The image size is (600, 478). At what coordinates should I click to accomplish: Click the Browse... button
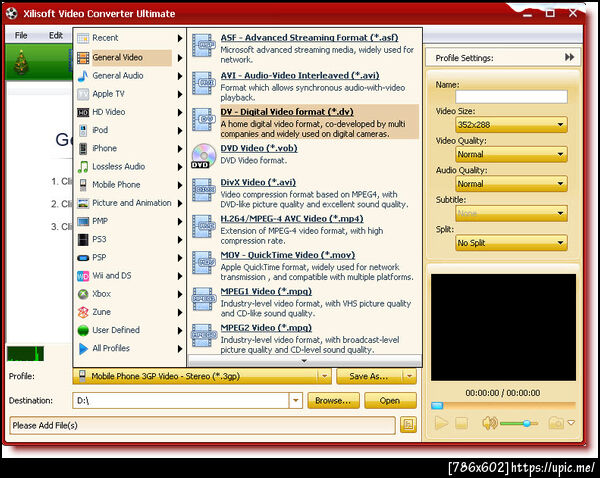333,401
